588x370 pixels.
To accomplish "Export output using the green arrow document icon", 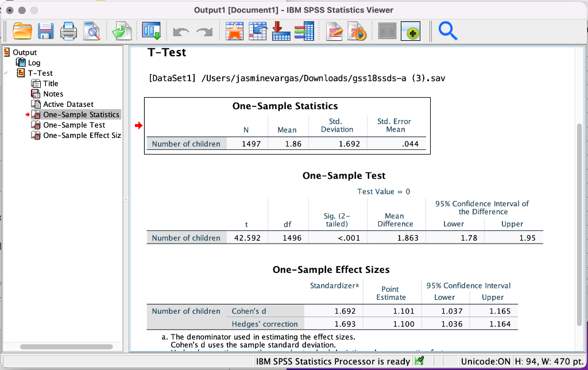I will click(122, 31).
